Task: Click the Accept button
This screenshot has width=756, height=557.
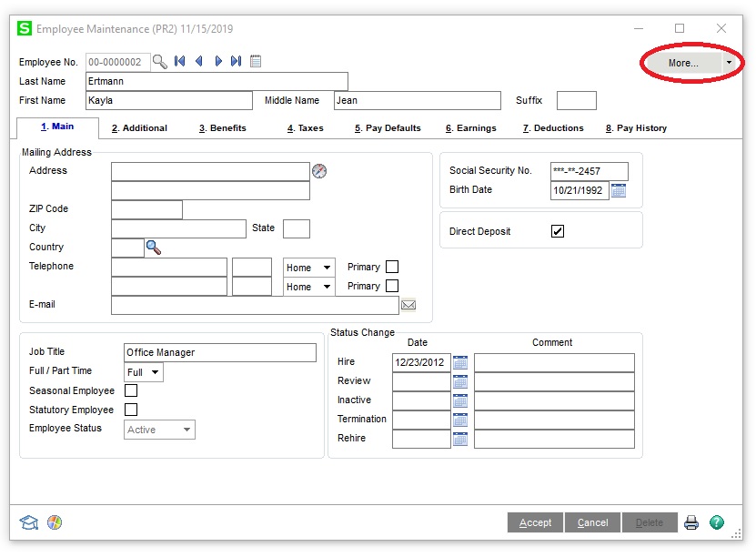Action: click(x=535, y=522)
